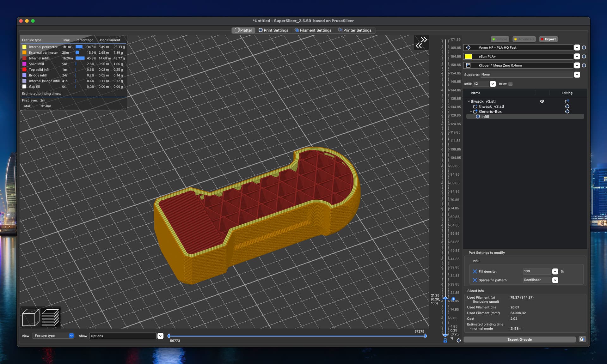This screenshot has width=607, height=364.
Task: Open layer slider settings cog
Action: pyautogui.click(x=459, y=340)
